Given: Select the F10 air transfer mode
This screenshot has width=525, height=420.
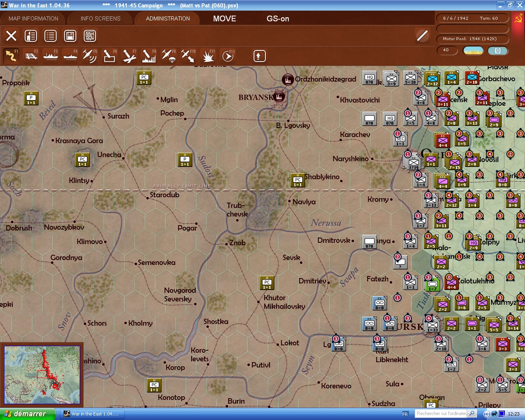Looking at the screenshot, I should (188, 56).
